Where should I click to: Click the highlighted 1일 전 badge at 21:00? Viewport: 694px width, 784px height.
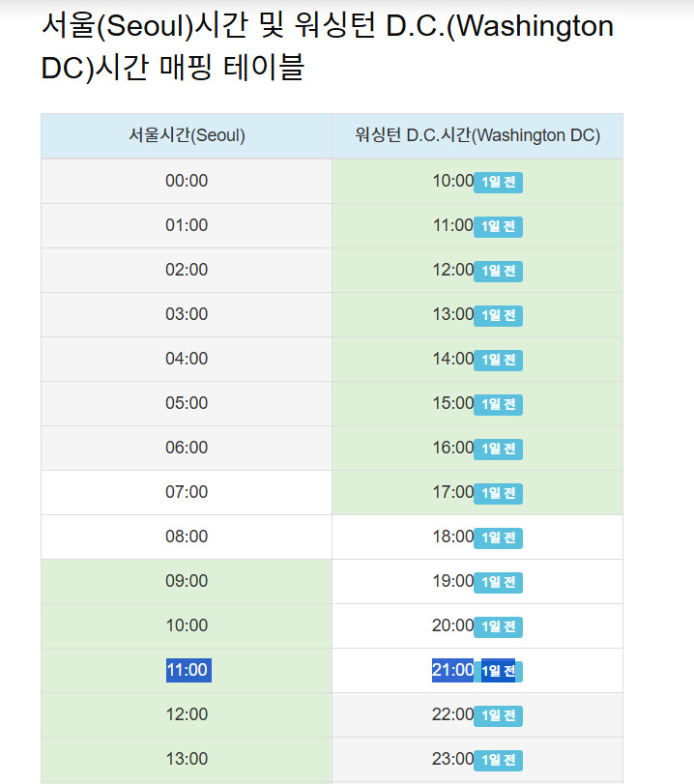[498, 672]
